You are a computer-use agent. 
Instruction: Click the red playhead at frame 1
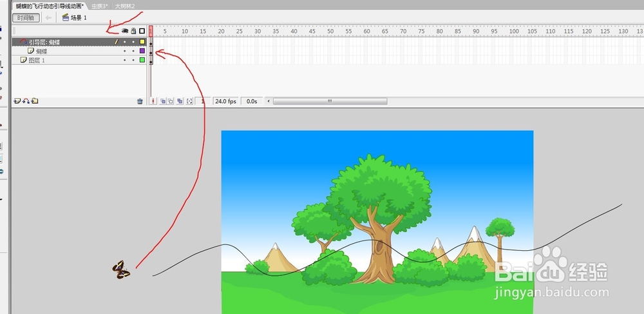pyautogui.click(x=151, y=31)
